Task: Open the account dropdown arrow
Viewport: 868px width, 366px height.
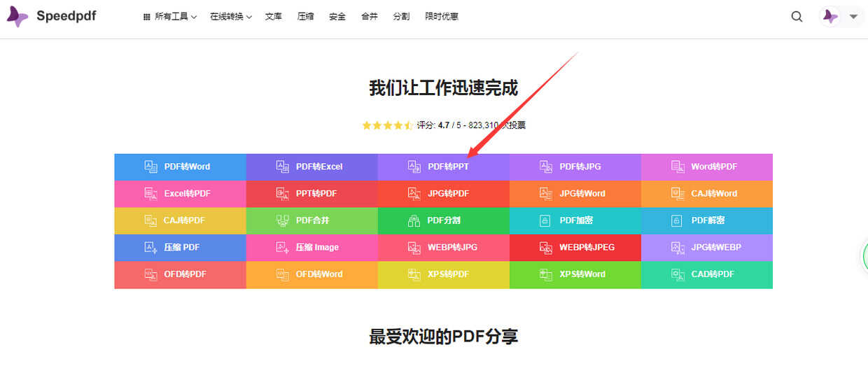Action: [853, 17]
